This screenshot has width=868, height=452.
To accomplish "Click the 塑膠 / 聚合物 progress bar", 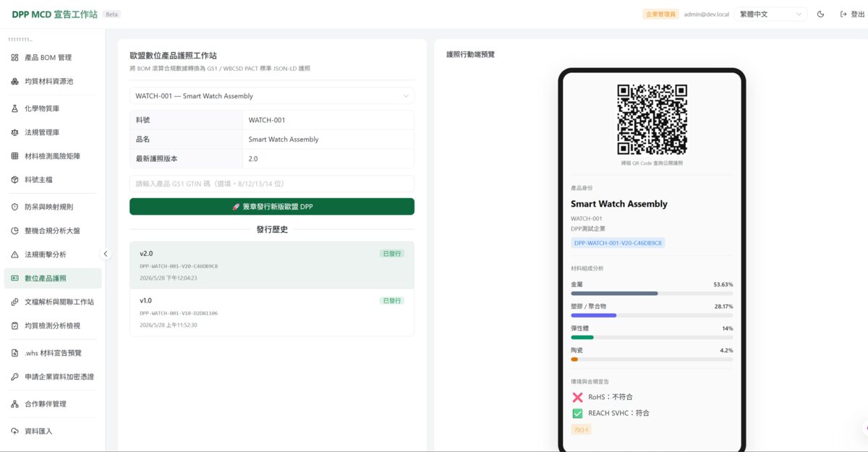I will [x=652, y=315].
